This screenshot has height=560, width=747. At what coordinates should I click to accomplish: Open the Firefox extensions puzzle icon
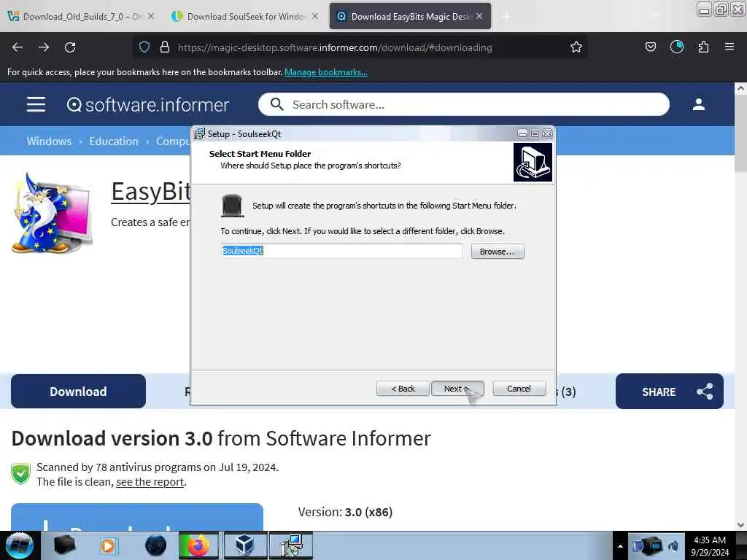(x=703, y=47)
